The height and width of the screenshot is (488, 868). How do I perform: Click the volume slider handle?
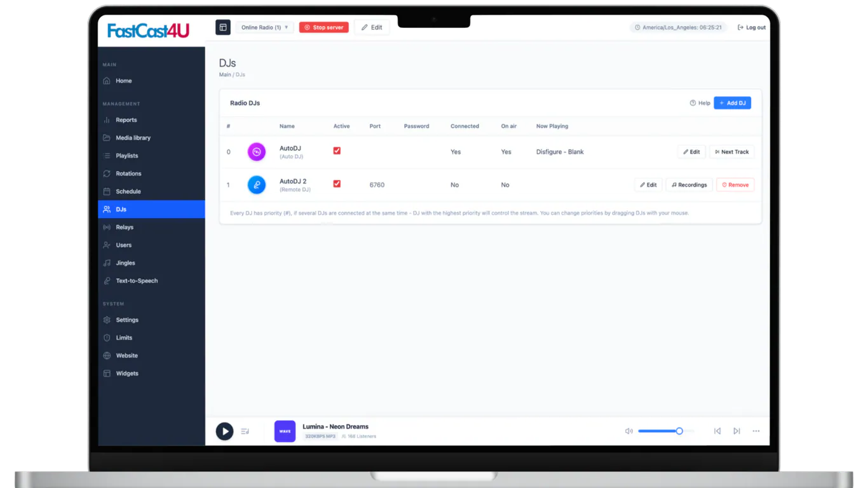679,431
